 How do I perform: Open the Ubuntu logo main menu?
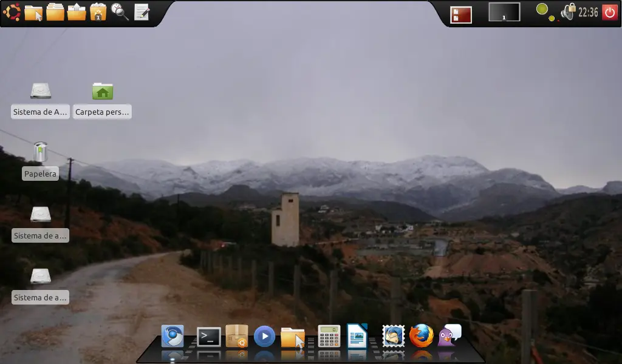pyautogui.click(x=12, y=12)
